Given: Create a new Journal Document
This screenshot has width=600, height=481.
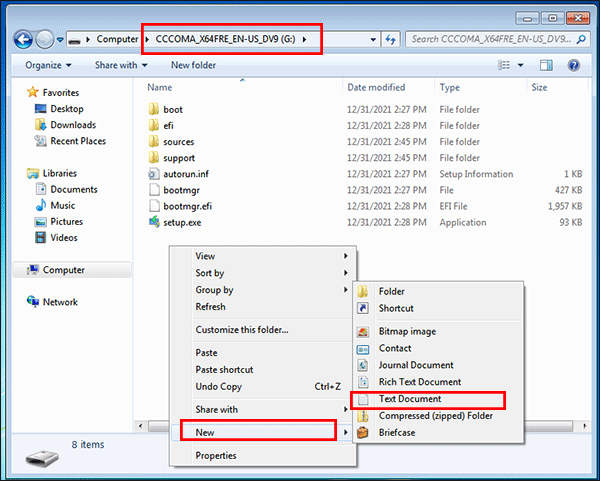Looking at the screenshot, I should [x=438, y=365].
